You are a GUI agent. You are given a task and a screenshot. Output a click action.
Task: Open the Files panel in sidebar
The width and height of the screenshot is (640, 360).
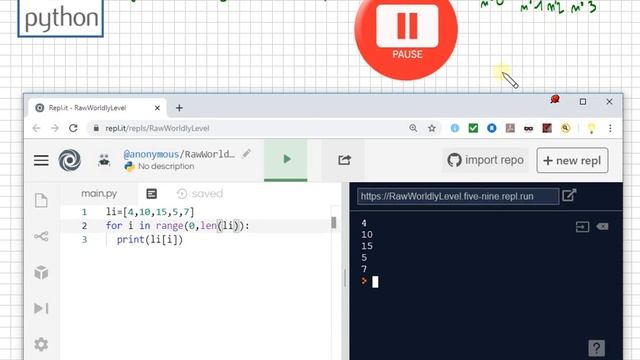click(41, 200)
